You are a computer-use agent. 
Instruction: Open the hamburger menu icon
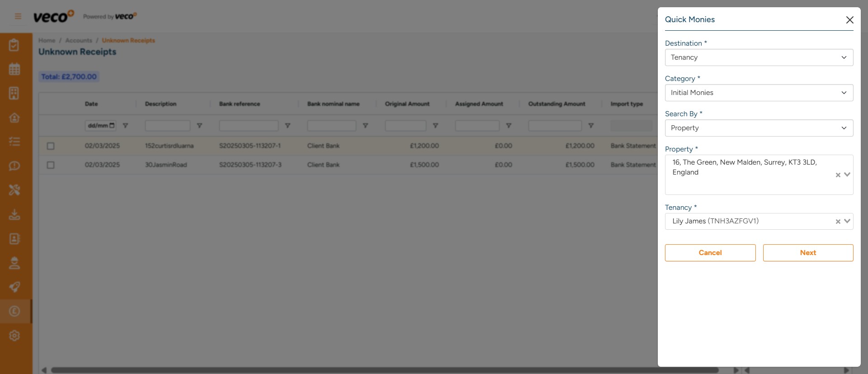click(x=18, y=16)
